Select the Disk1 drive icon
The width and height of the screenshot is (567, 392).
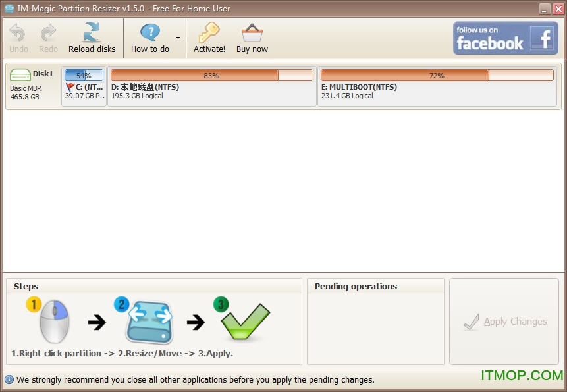20,75
